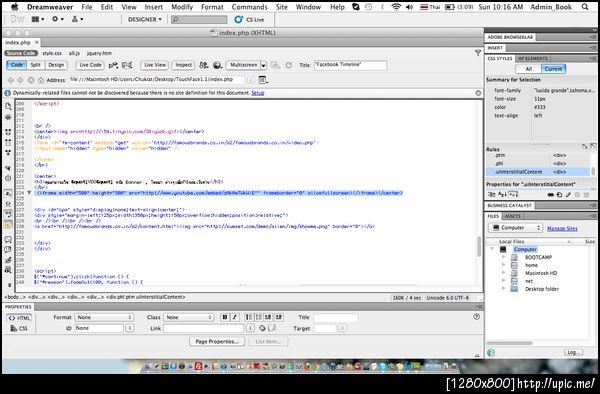Click the Ordered List icon in Properties
The width and height of the screenshot is (600, 394).
pyautogui.click(x=259, y=317)
